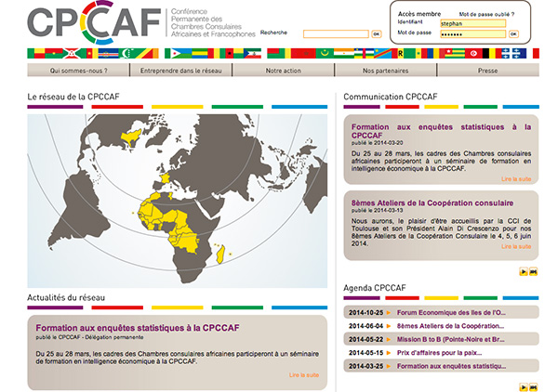Click the Tunisia flag in the flag strip
The image size is (558, 392).
pos(473,53)
